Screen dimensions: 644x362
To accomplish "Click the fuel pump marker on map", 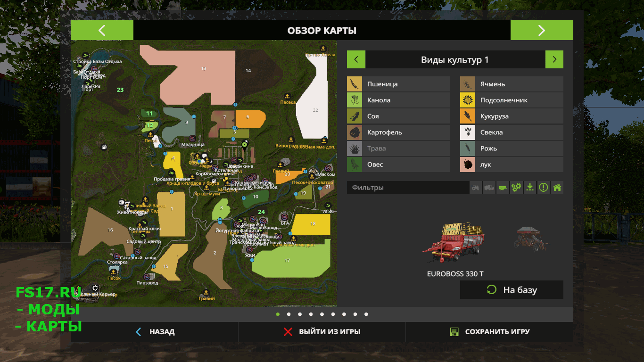I will click(104, 147).
